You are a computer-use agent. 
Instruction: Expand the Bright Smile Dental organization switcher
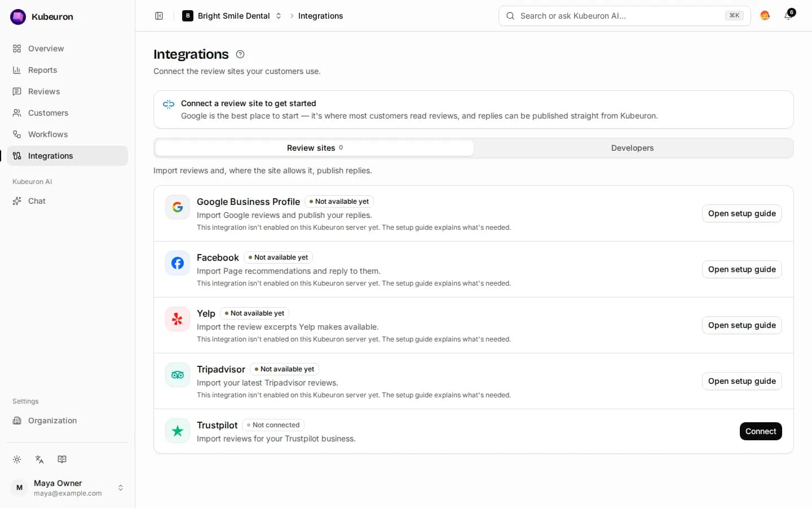[x=232, y=16]
